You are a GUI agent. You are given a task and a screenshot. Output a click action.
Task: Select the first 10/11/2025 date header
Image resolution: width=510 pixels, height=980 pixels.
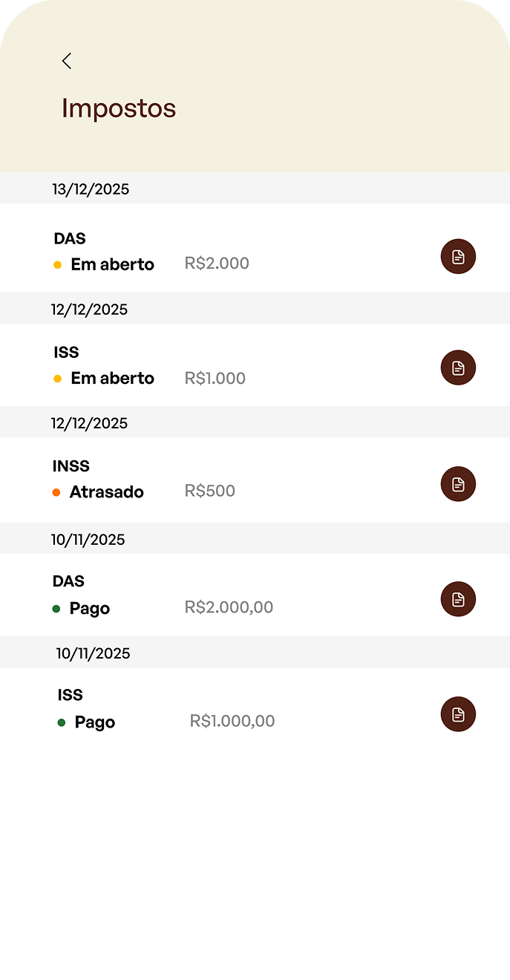pyautogui.click(x=88, y=540)
